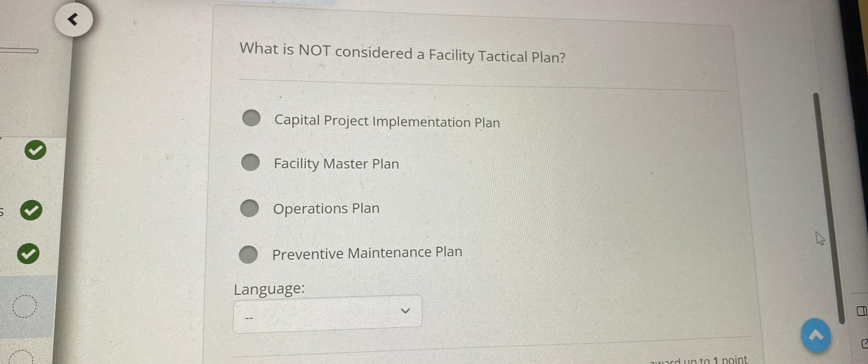Viewport: 868px width, 364px height.
Task: Expand the language selection chevron
Action: click(406, 310)
